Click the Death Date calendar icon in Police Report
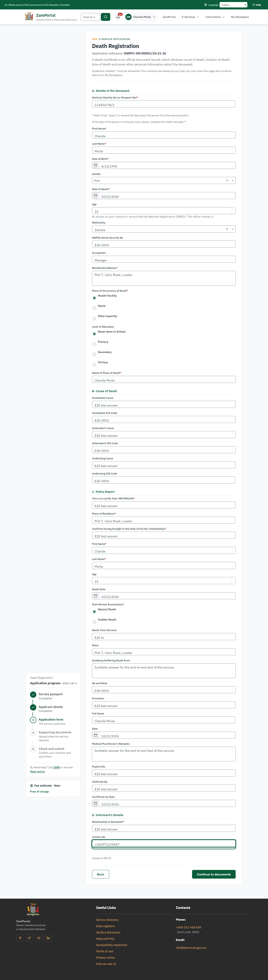Screen dimensions: 268x980 tap(95, 596)
